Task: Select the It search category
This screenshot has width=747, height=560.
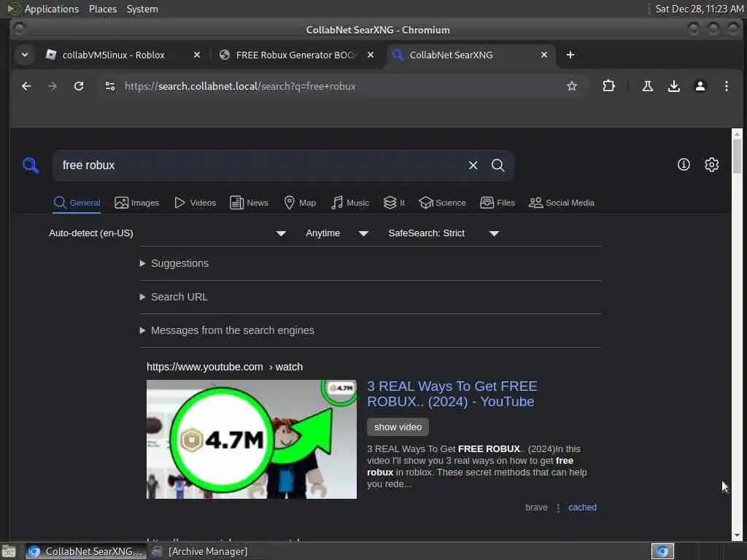Action: pyautogui.click(x=394, y=203)
